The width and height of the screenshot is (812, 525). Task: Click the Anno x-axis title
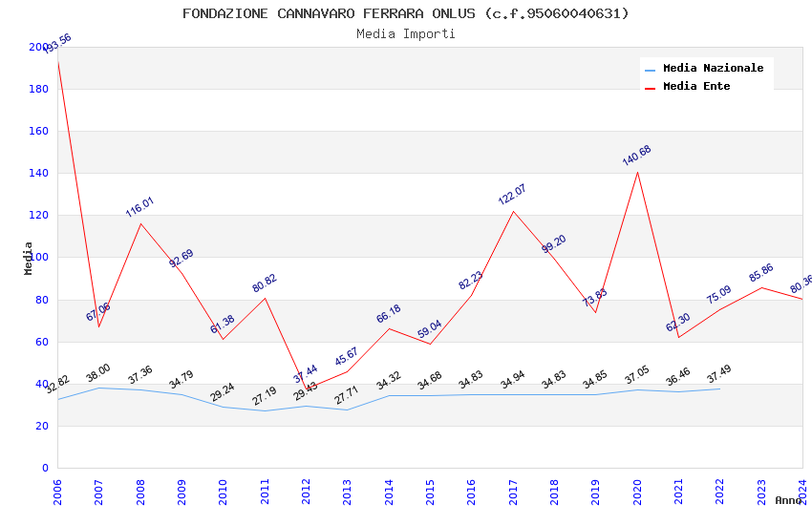[788, 500]
